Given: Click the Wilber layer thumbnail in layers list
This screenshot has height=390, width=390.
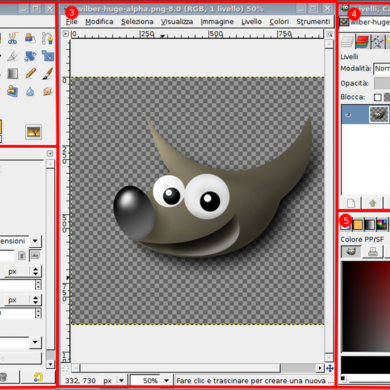Looking at the screenshot, I should coord(379,114).
